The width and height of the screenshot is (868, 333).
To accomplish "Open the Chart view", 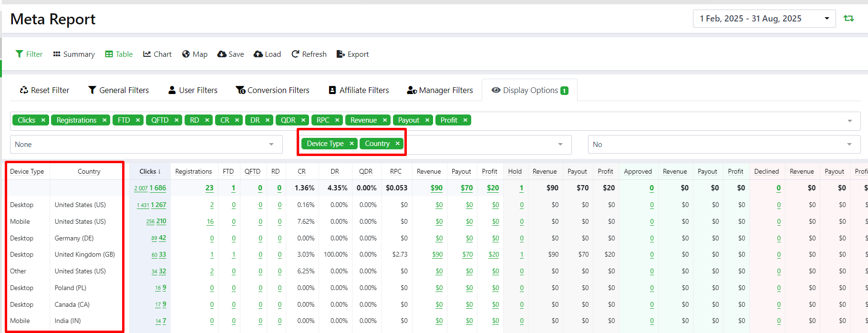I will pyautogui.click(x=157, y=54).
